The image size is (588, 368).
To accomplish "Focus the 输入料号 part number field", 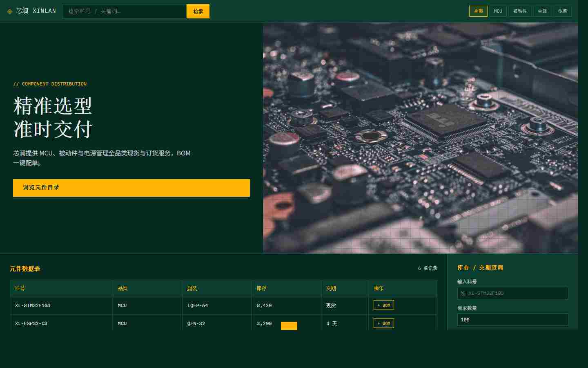I will tap(513, 293).
